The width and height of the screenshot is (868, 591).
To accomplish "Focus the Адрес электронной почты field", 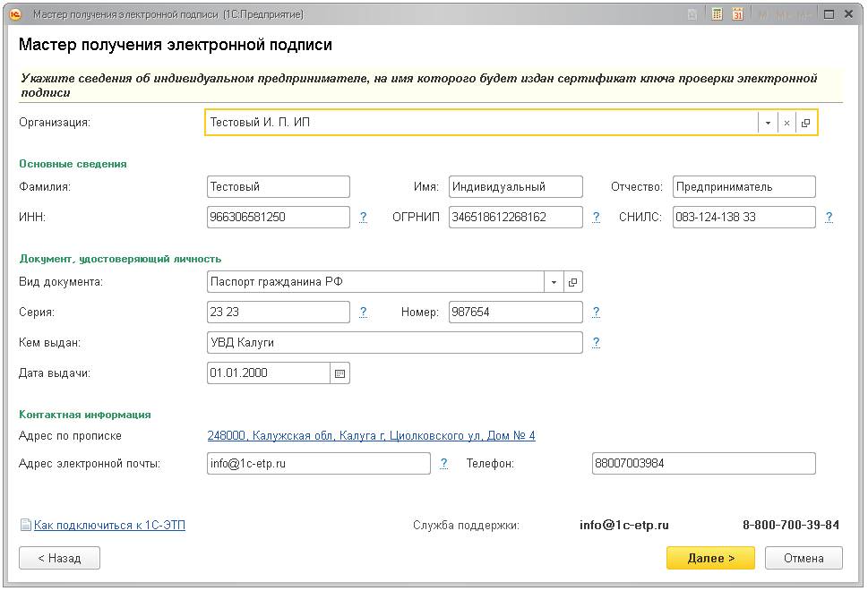I will click(318, 464).
